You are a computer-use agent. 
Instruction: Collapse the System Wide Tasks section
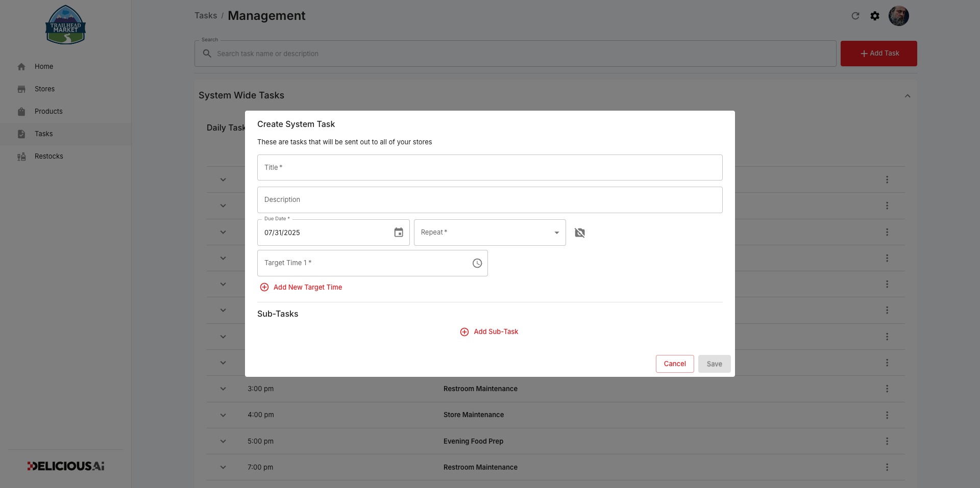(x=908, y=96)
